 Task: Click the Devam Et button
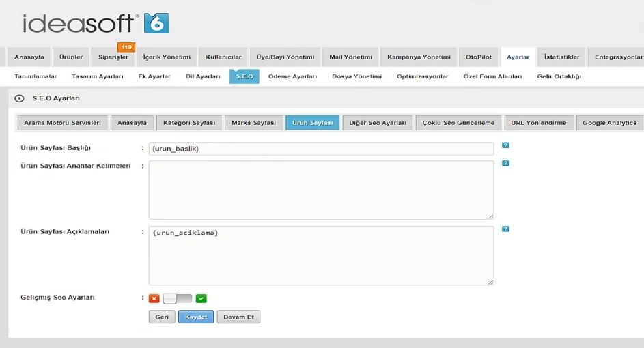[x=238, y=317]
